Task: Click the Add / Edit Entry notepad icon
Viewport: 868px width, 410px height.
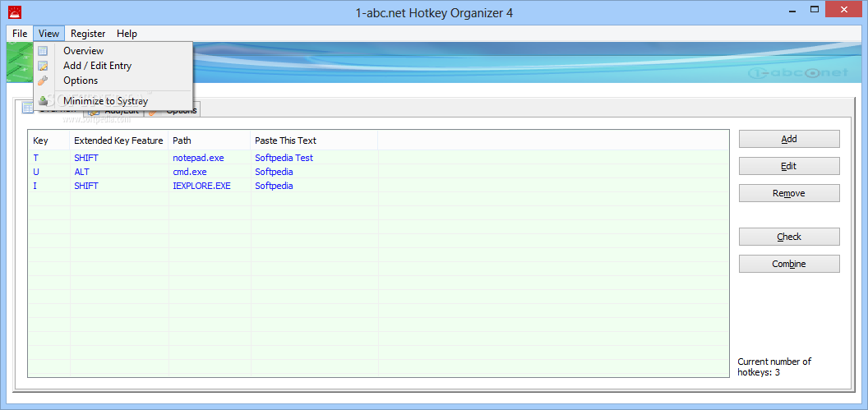Action: pos(43,66)
